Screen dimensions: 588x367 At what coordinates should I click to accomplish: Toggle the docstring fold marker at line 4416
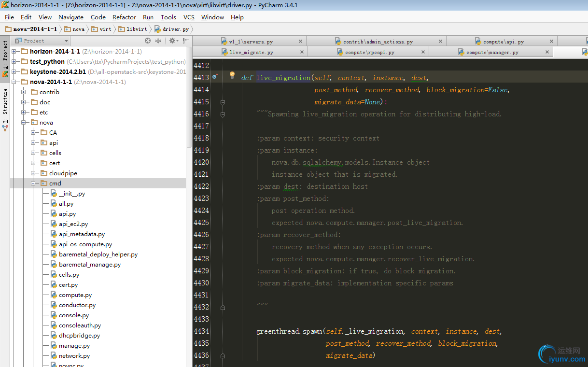coord(223,114)
